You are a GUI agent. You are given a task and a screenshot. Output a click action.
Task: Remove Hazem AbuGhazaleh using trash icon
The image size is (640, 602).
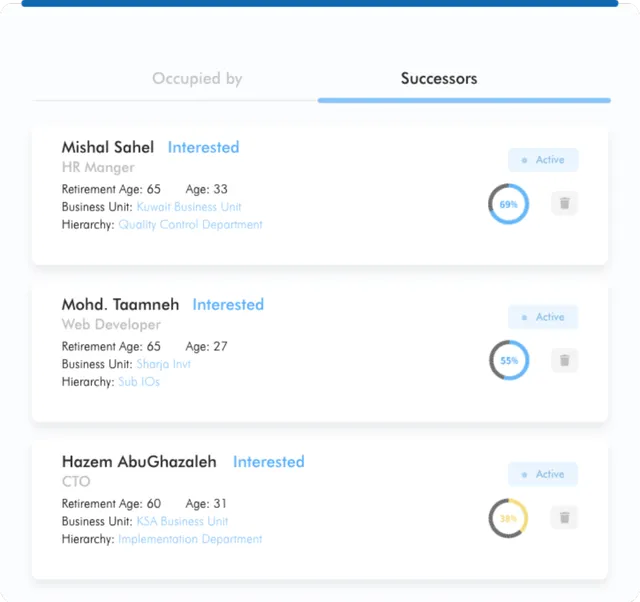pos(564,518)
